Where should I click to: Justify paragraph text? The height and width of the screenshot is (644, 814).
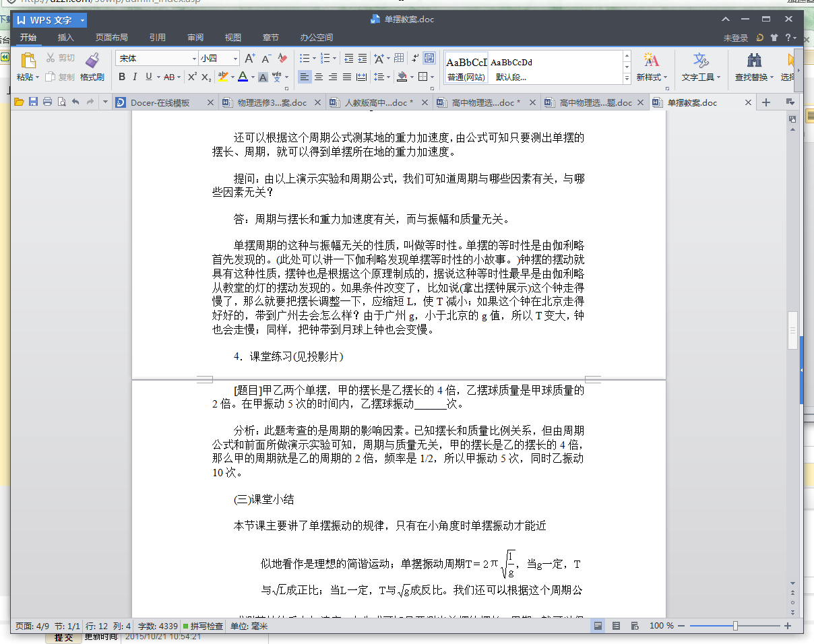(347, 77)
